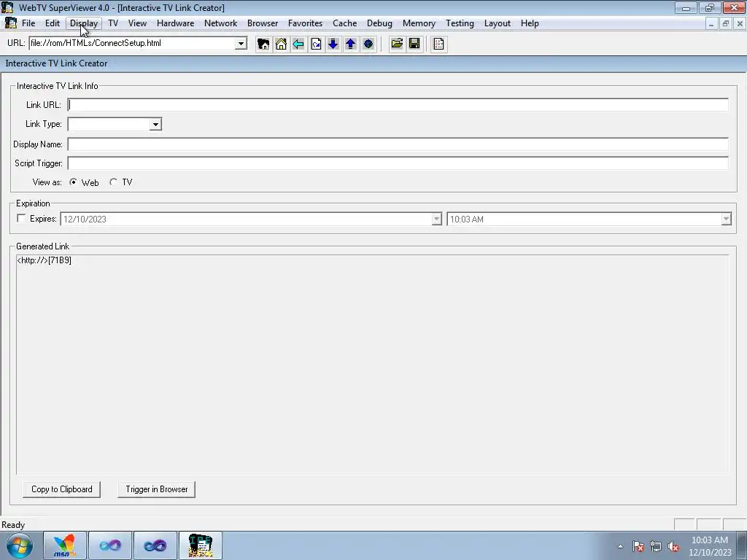Open the Debug menu

(379, 23)
